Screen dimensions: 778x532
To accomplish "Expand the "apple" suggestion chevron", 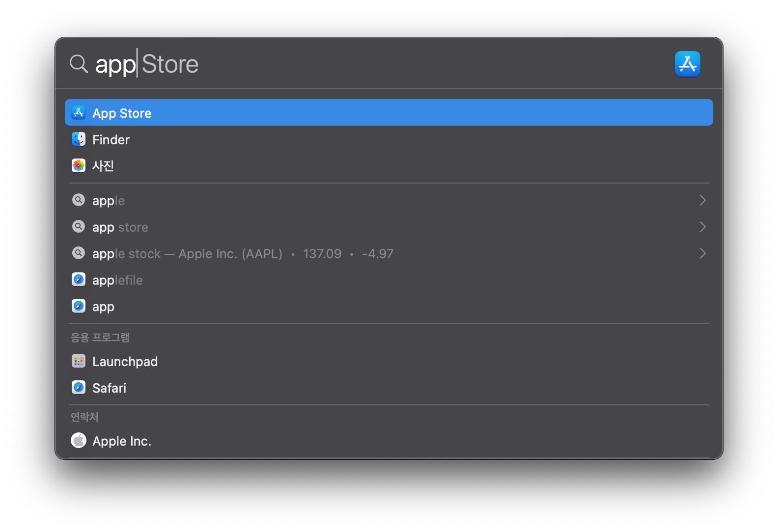I will [702, 200].
